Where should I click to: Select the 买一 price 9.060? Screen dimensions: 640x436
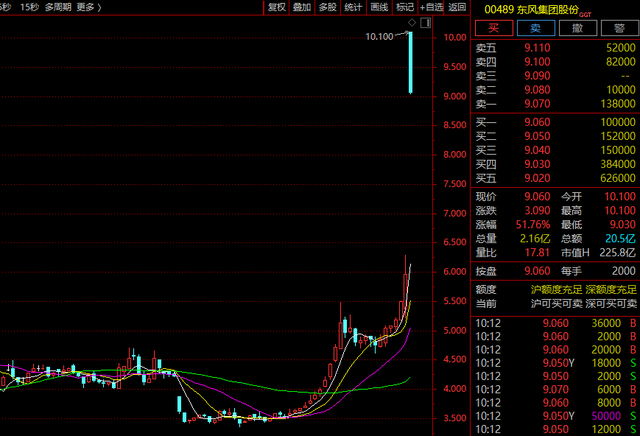point(537,122)
